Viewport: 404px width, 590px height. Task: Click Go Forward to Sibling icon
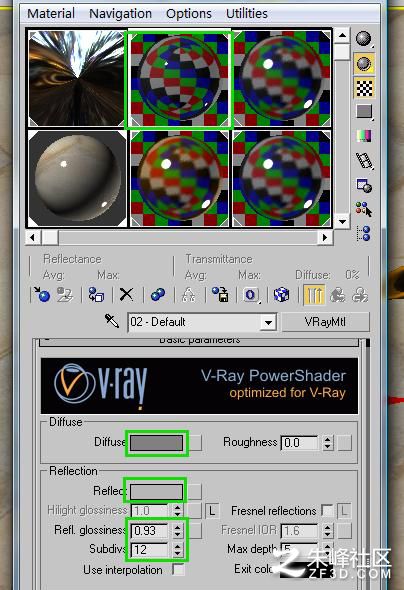coord(360,295)
